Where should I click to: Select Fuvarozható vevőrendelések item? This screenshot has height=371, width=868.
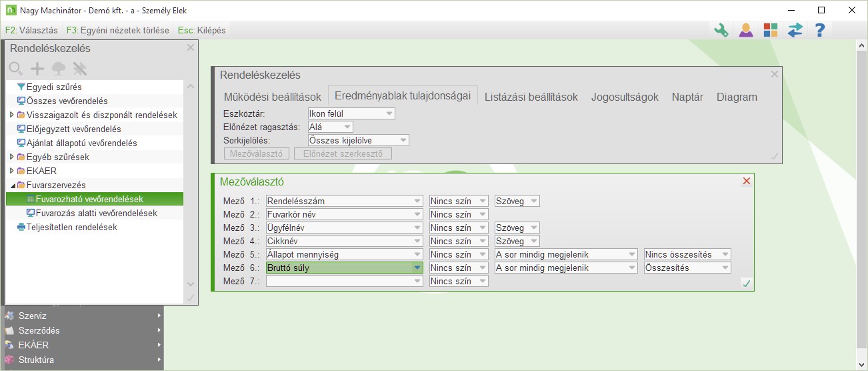(93, 199)
